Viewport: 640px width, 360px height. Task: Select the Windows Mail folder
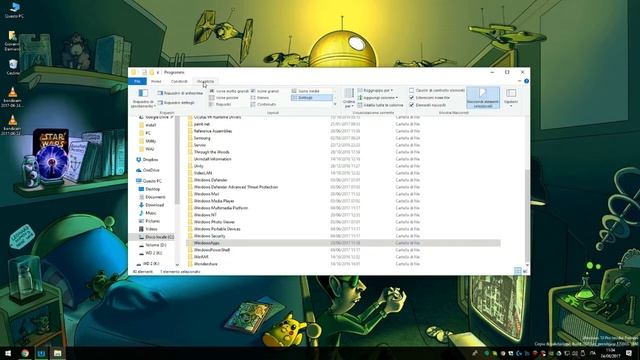coord(204,194)
